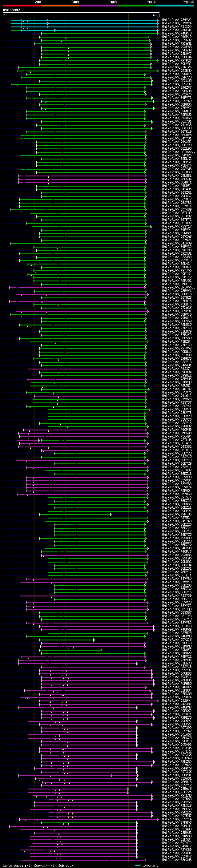Image resolution: width=197 pixels, height=868 pixels.
Task: Select the label UniRef100_Q32904
Action: pyautogui.click(x=177, y=701)
